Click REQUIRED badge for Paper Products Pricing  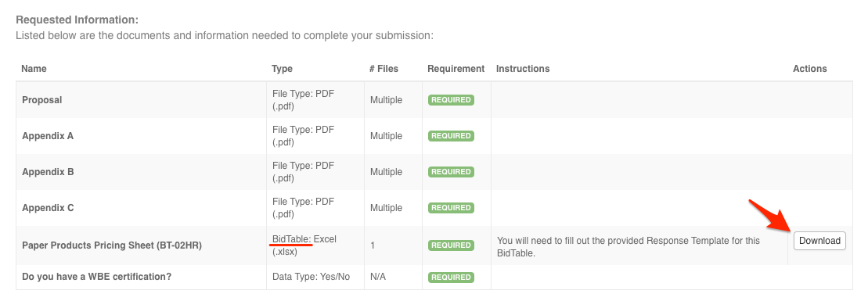[x=451, y=245]
